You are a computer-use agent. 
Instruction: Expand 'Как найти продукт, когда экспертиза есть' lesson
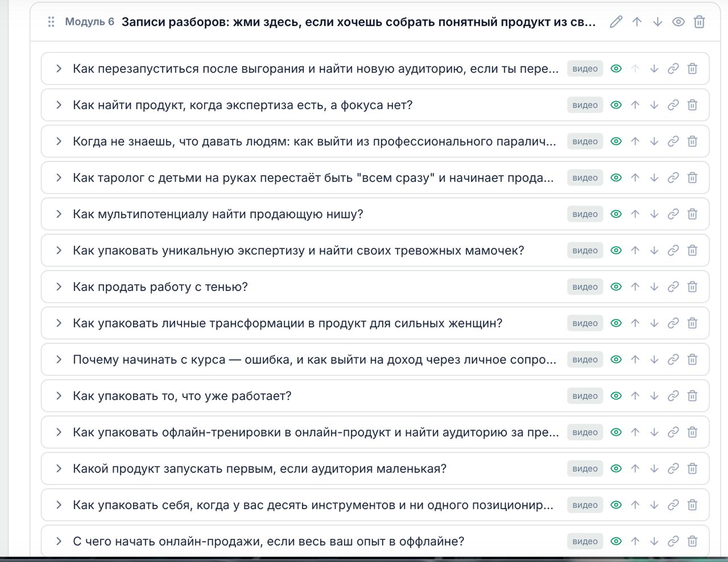pos(59,105)
